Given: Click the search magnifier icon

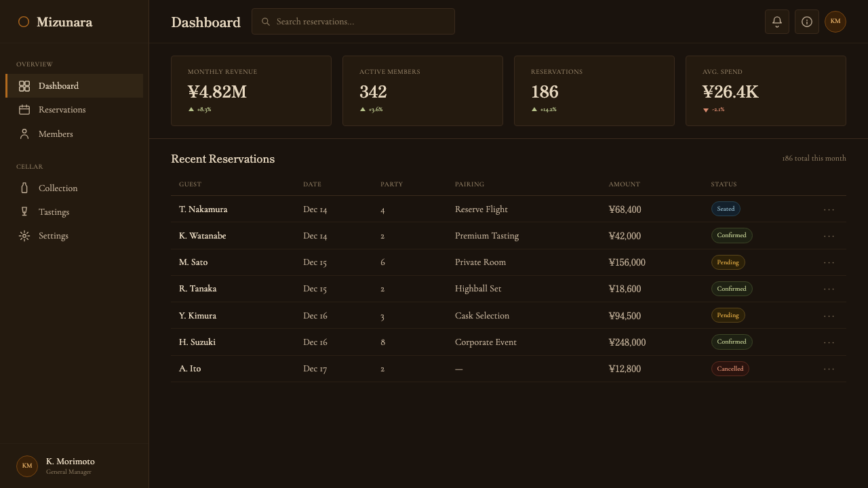Looking at the screenshot, I should coord(266,22).
